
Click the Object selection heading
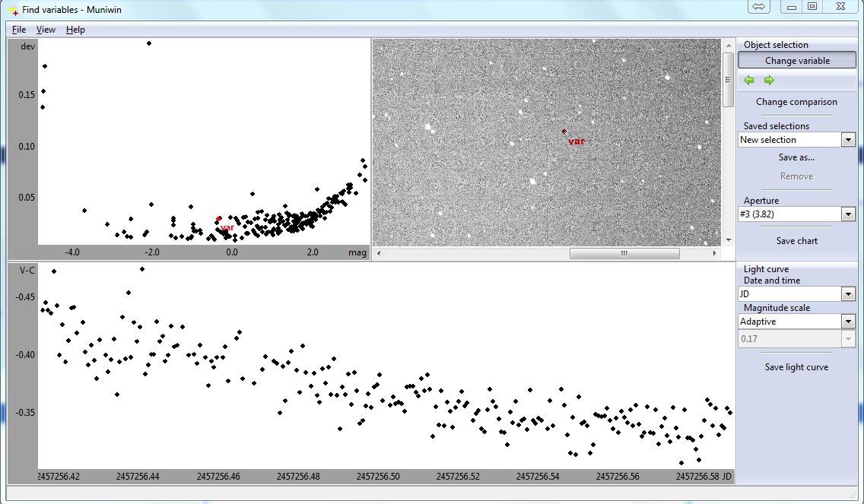[776, 45]
